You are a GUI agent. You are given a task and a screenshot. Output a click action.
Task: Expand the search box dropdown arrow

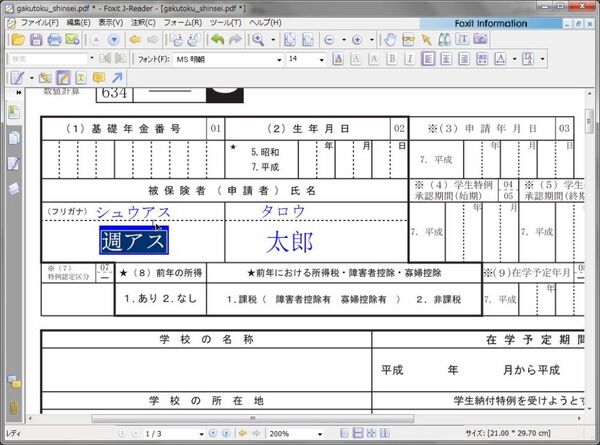92,59
